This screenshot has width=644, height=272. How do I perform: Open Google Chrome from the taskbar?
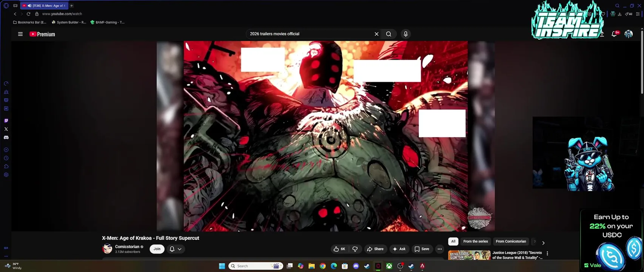click(x=323, y=266)
